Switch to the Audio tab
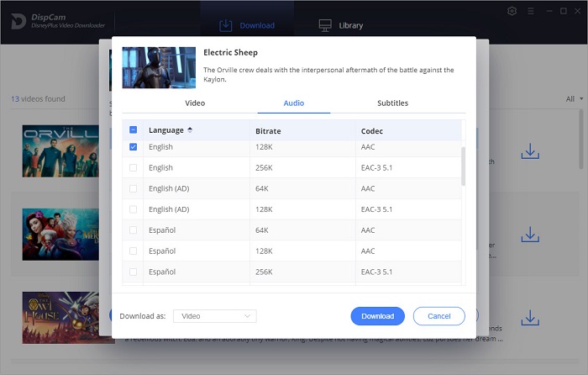Viewport: 588px width, 375px height. [x=294, y=103]
